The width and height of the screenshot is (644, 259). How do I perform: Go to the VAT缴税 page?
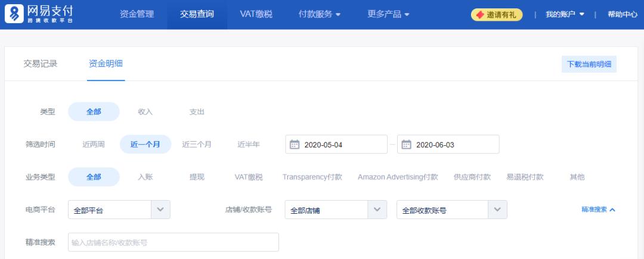pos(256,14)
